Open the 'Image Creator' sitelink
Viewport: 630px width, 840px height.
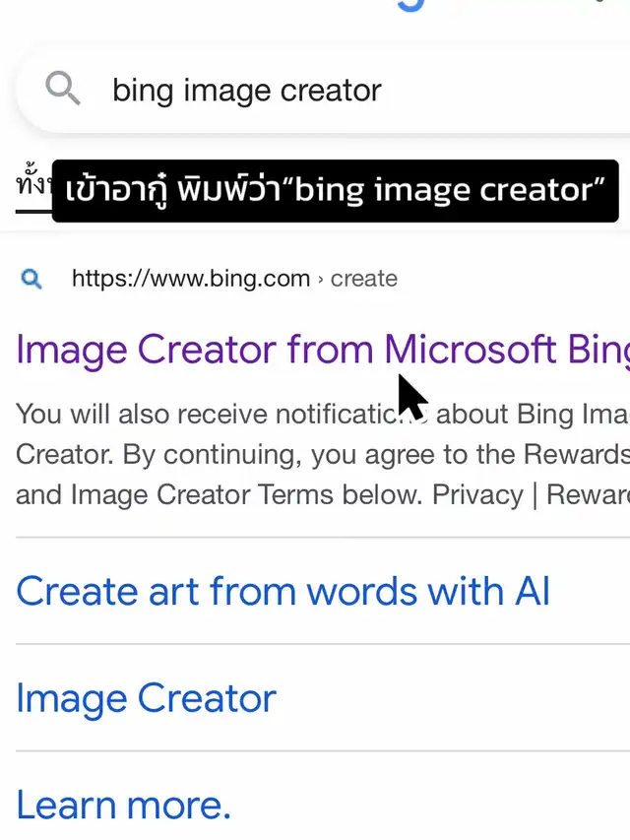point(146,698)
